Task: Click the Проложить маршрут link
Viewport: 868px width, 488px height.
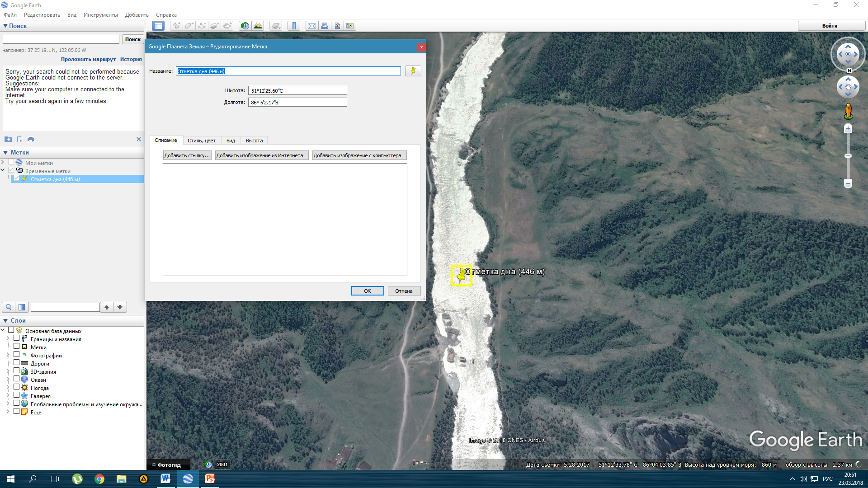Action: point(88,59)
